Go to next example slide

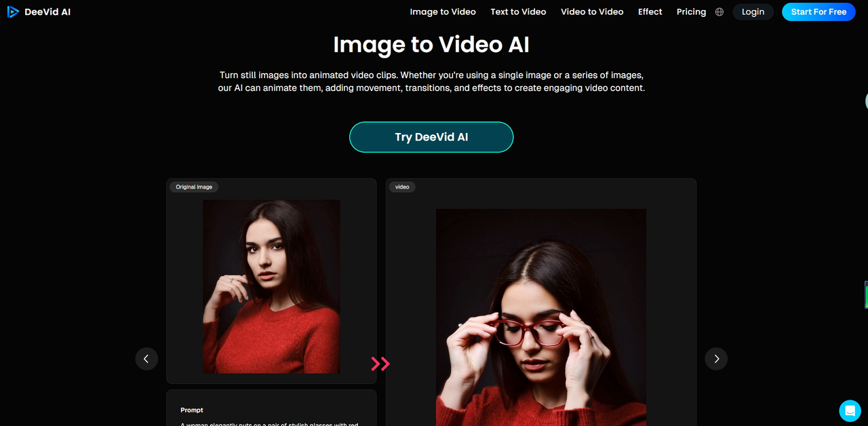[x=716, y=359]
